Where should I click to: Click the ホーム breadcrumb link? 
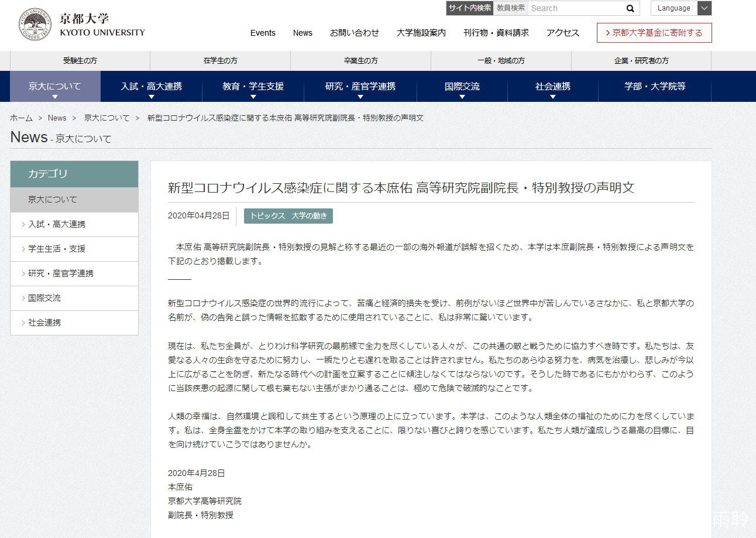[x=21, y=118]
